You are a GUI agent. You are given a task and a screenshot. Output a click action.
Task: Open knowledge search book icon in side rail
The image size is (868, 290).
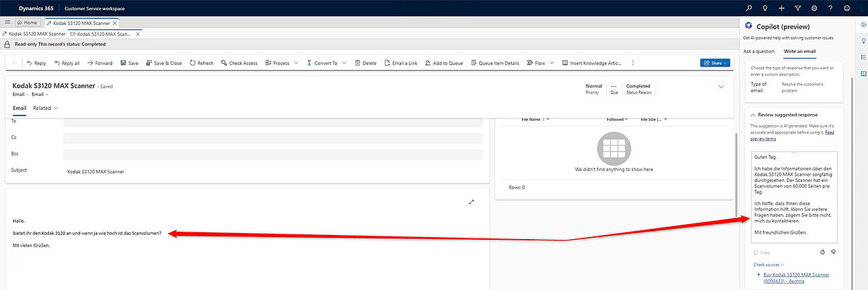point(863,73)
